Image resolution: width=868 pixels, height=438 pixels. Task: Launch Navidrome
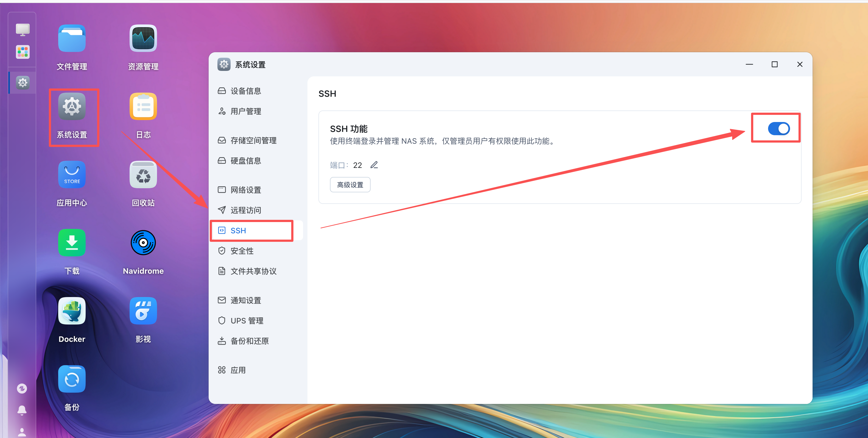pos(143,242)
